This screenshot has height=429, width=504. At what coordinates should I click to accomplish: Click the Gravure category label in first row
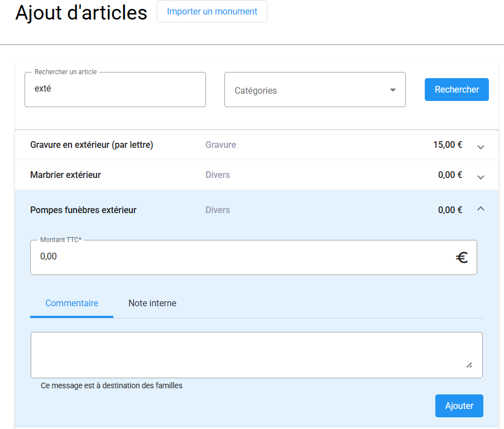220,145
